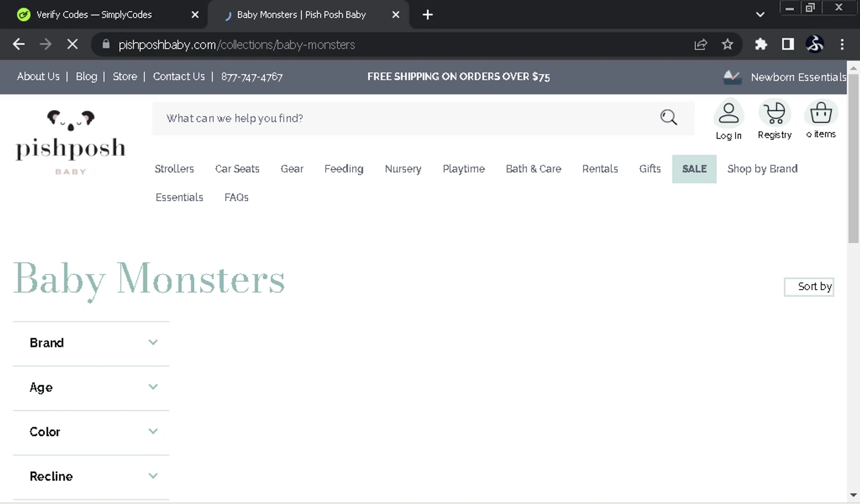Open the Gifts menu
The width and height of the screenshot is (860, 504).
pyautogui.click(x=650, y=169)
